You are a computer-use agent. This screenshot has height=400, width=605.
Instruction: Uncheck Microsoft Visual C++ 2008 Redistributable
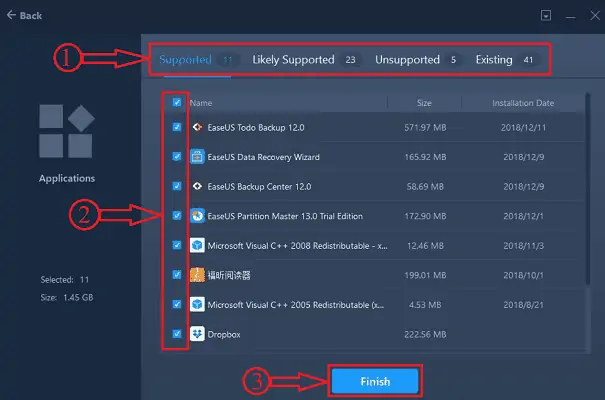[177, 245]
